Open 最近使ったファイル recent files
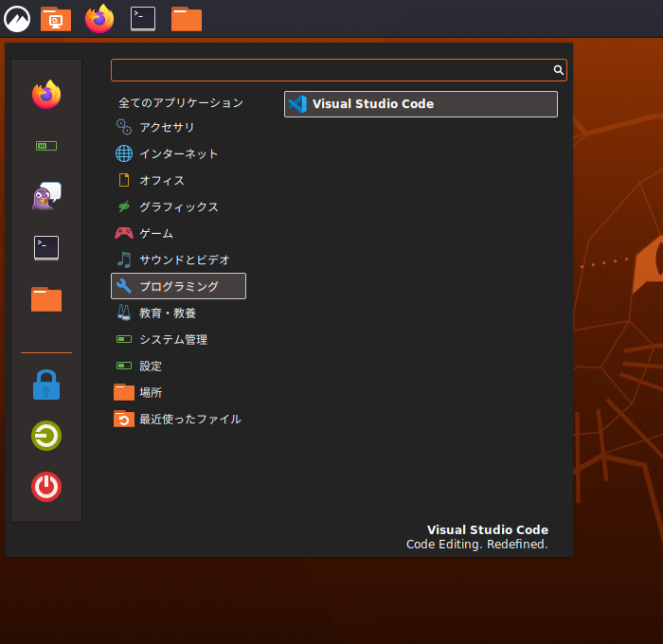663x644 pixels. [178, 419]
